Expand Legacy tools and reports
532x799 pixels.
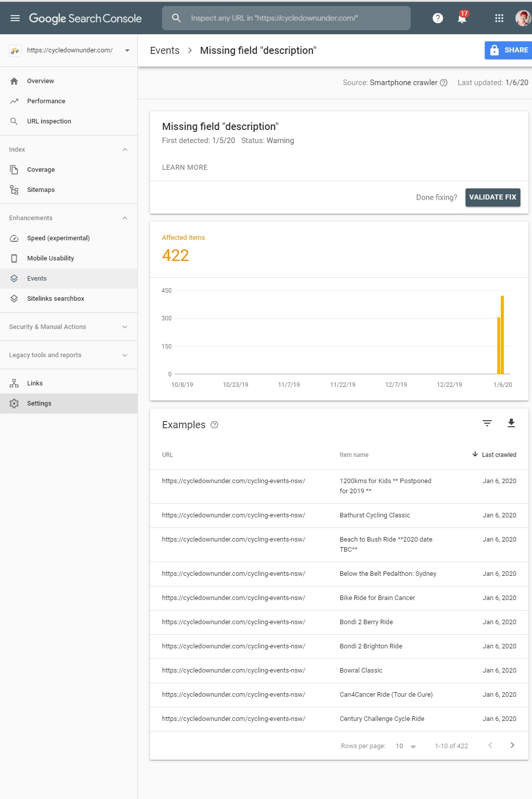(125, 355)
